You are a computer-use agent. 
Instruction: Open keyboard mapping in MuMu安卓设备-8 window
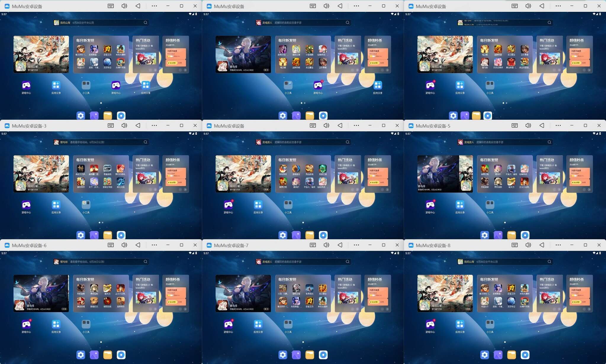pyautogui.click(x=515, y=245)
